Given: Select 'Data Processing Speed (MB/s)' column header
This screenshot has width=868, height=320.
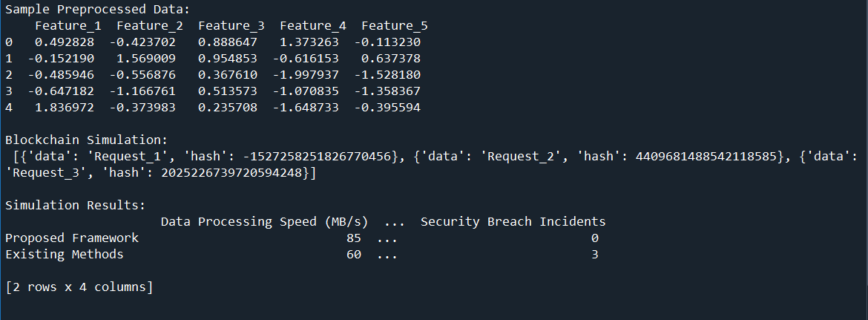Looking at the screenshot, I should [x=265, y=222].
